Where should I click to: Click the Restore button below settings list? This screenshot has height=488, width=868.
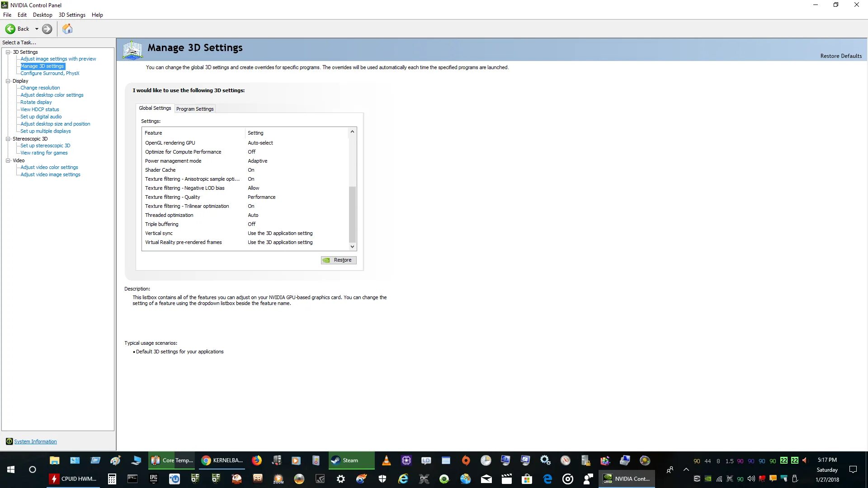click(x=339, y=260)
